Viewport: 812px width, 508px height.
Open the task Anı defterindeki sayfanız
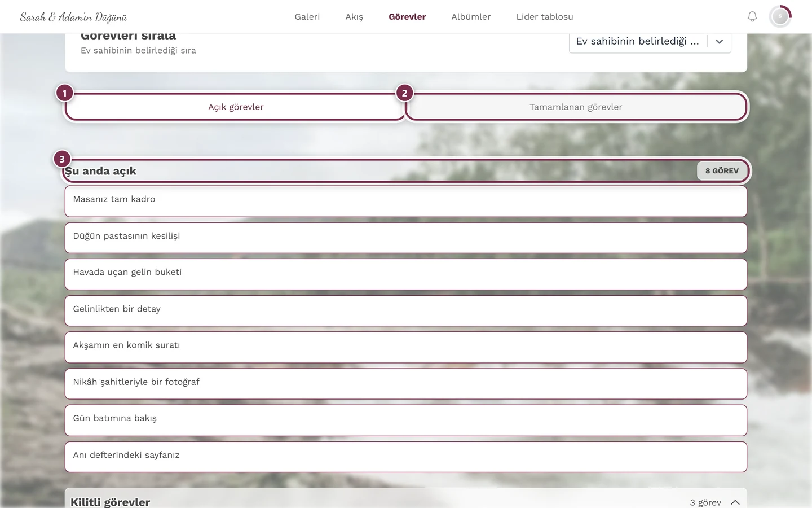click(x=406, y=457)
